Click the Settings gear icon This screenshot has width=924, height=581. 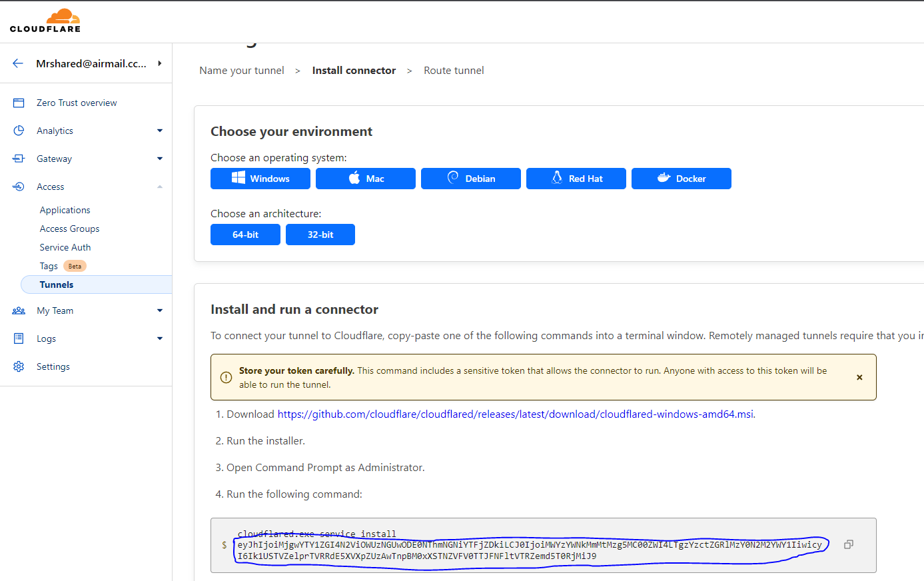[x=19, y=366]
